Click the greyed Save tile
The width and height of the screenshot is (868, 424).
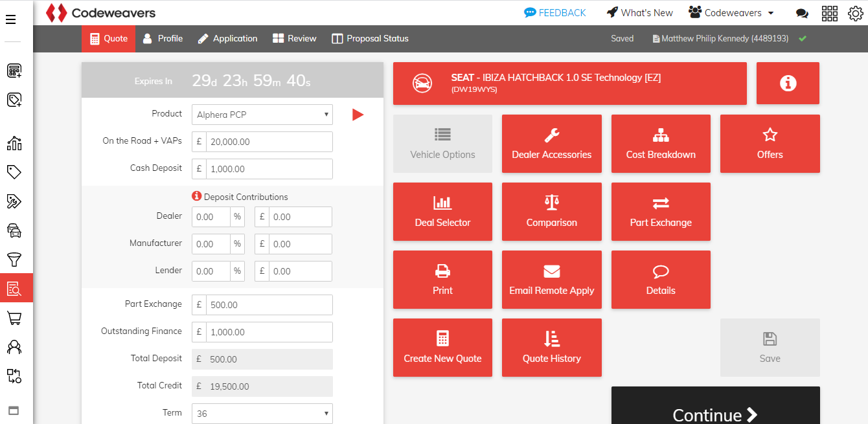[x=770, y=348]
